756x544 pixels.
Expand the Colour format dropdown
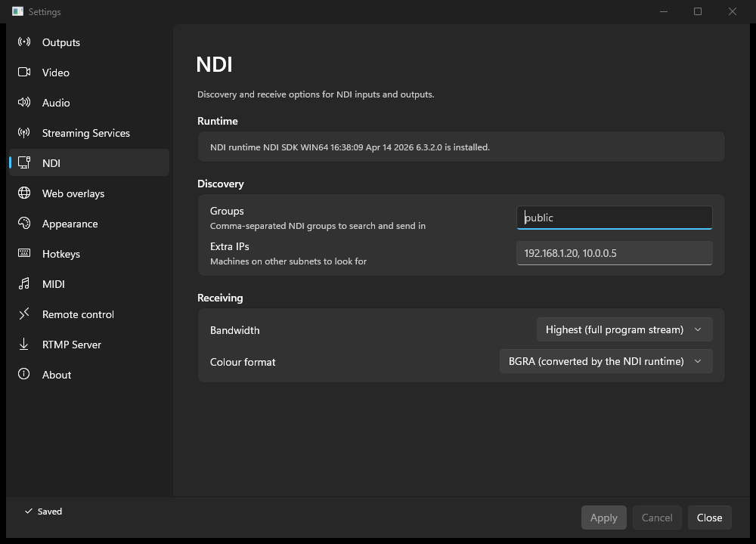point(606,361)
